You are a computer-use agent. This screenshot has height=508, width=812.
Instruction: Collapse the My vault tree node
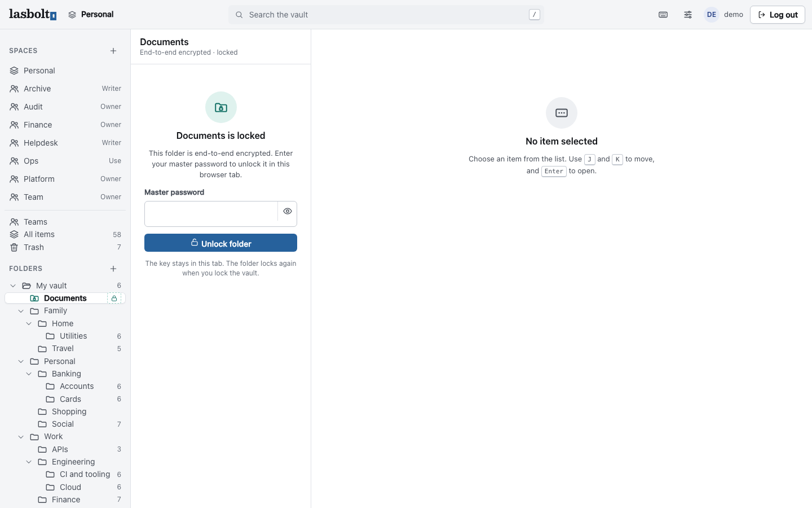tap(13, 286)
